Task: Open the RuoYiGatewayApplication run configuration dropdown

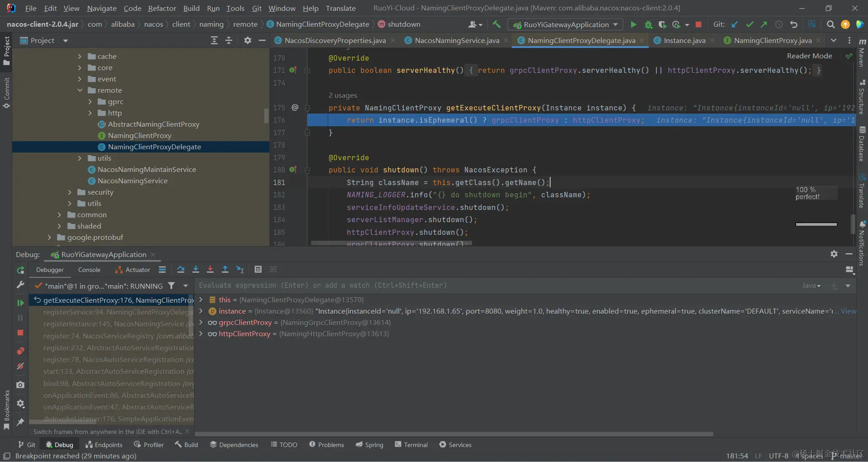Action: coord(566,24)
